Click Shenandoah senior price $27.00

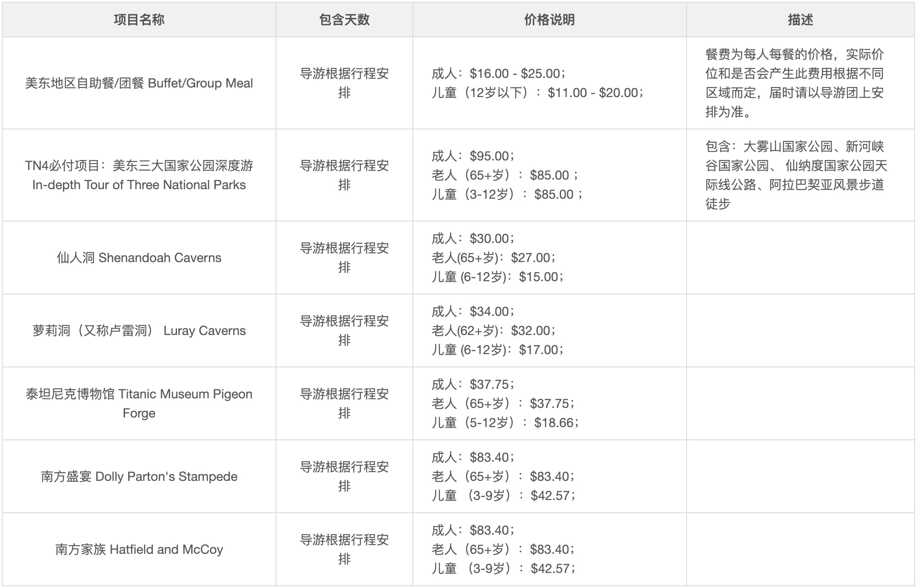click(x=494, y=258)
